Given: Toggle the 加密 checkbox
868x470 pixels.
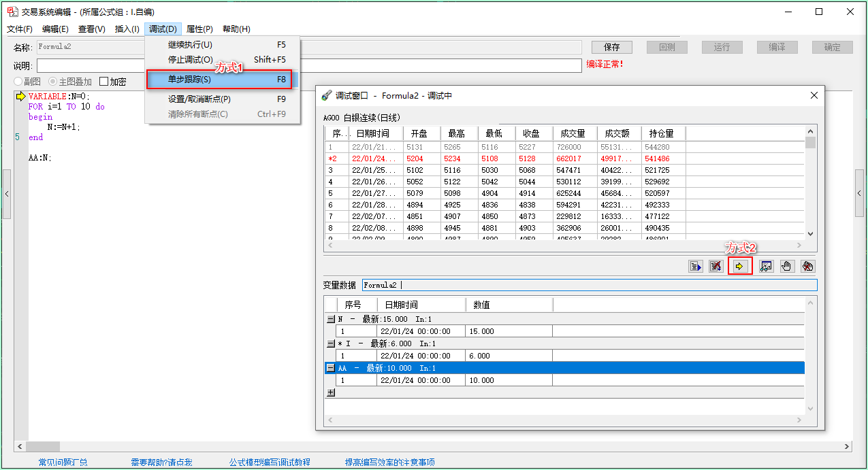Looking at the screenshot, I should [x=103, y=82].
